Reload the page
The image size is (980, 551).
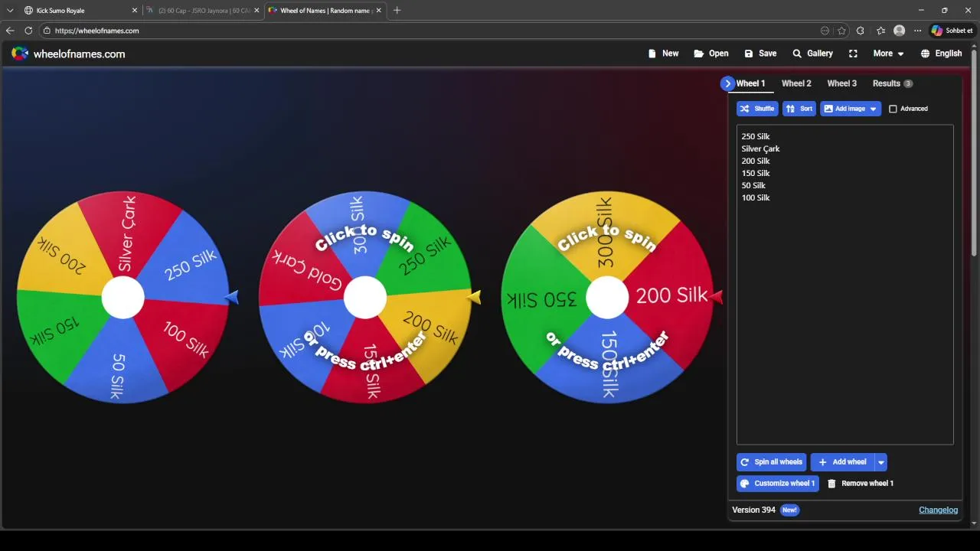click(x=28, y=31)
